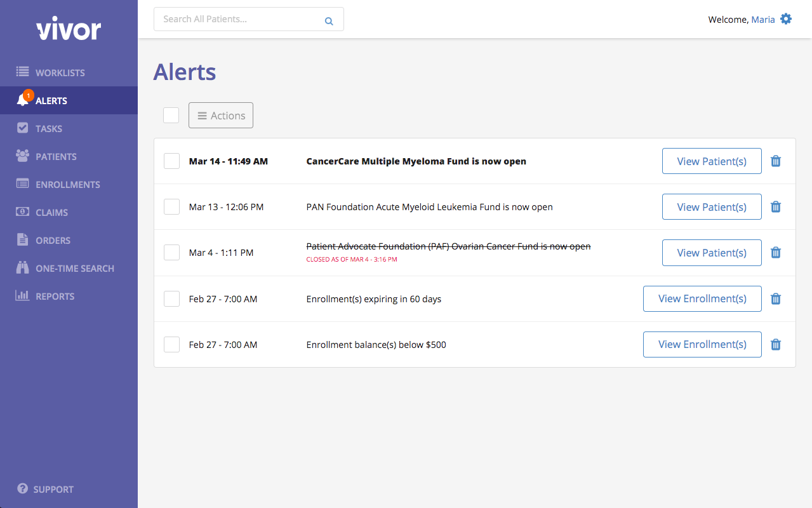Check the Mar 4 PAF alert checkbox
The width and height of the screenshot is (812, 508).
(x=171, y=252)
